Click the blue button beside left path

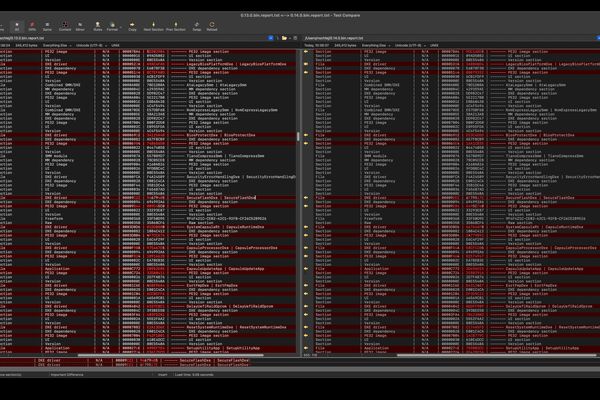(271, 38)
